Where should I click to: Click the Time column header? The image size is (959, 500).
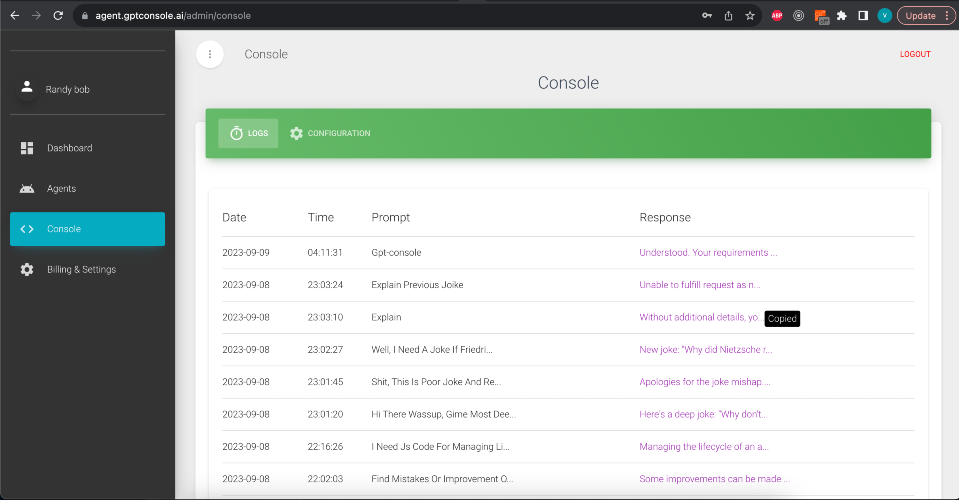point(320,218)
